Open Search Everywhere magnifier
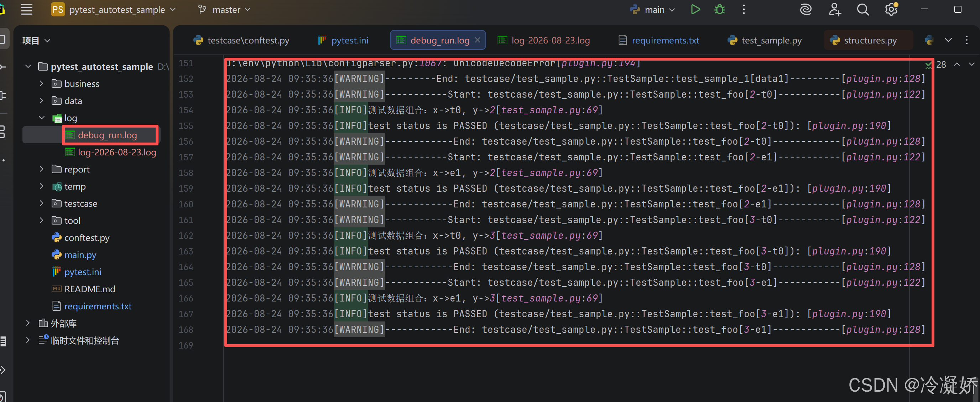The image size is (980, 402). point(863,10)
